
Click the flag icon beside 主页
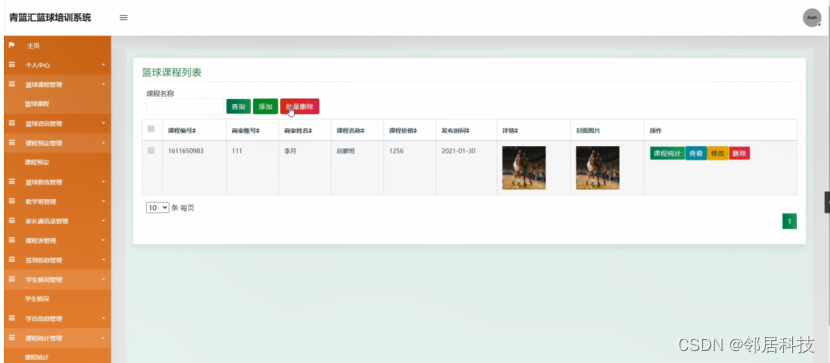pyautogui.click(x=12, y=46)
